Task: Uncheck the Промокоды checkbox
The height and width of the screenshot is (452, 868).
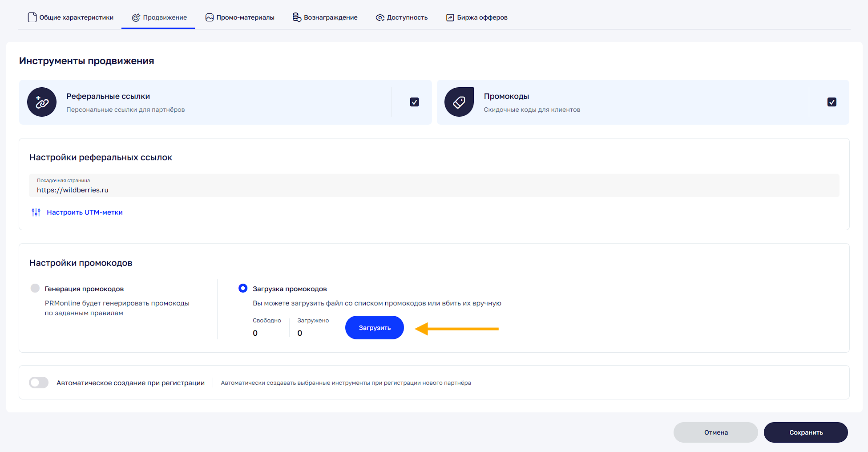Action: 832,102
